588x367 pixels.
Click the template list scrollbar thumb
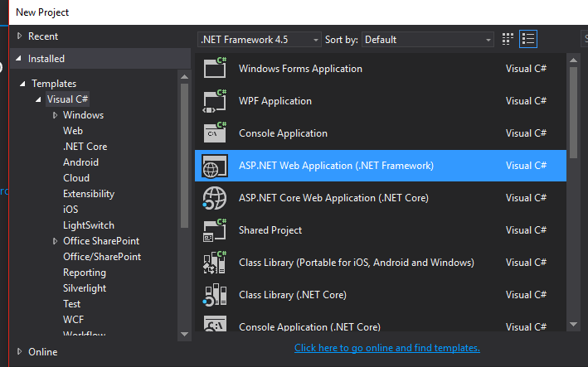click(x=573, y=113)
